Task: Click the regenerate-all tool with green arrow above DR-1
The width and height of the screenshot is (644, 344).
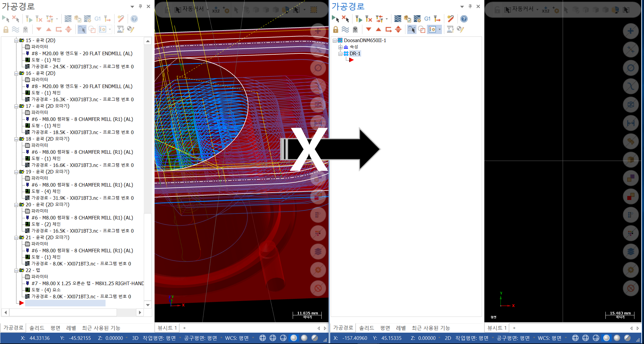Action: point(358,19)
